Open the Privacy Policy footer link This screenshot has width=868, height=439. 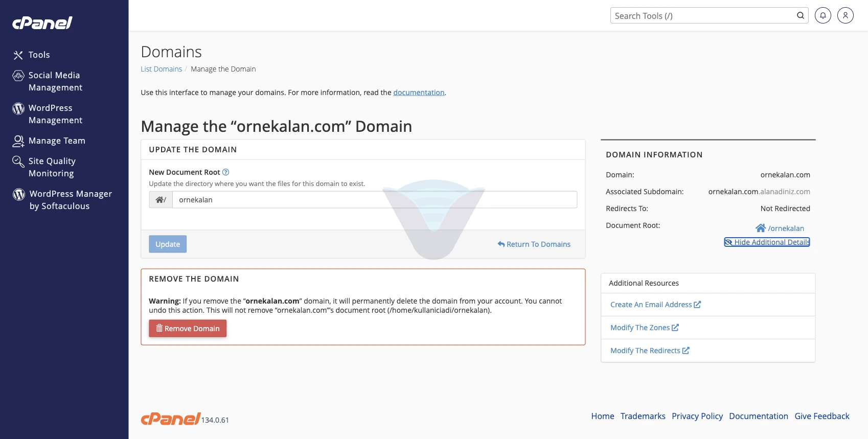(697, 416)
